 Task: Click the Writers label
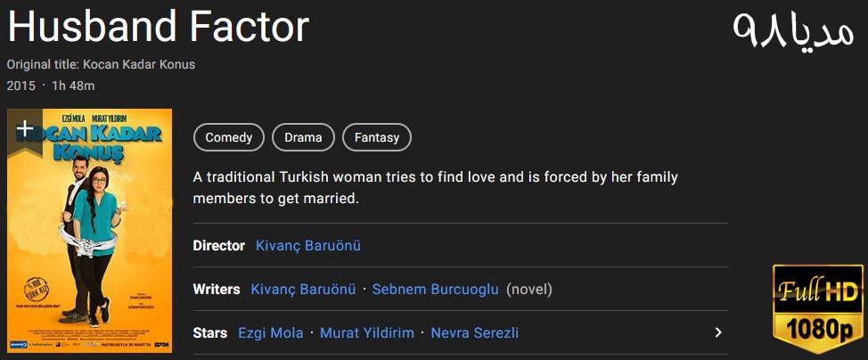click(x=217, y=290)
